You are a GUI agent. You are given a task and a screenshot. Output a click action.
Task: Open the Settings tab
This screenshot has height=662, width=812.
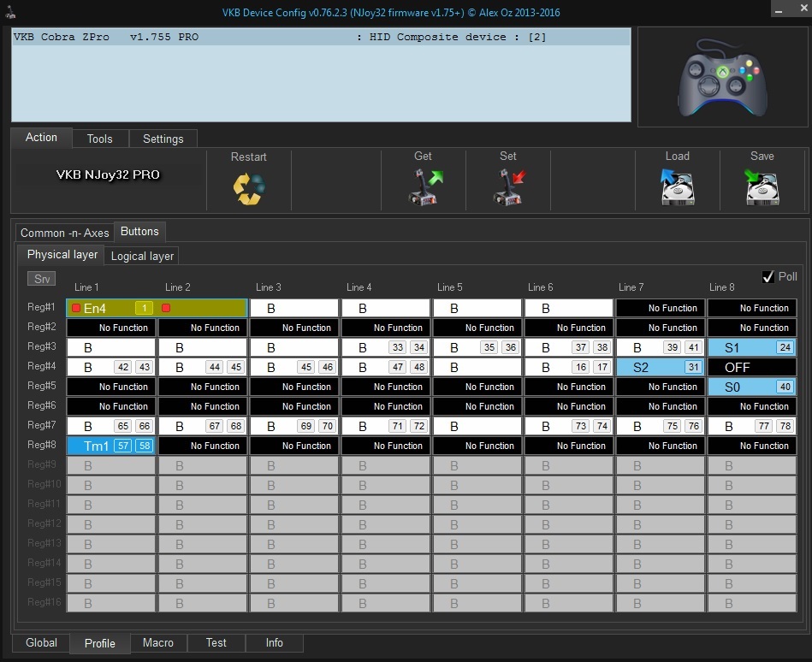point(163,139)
